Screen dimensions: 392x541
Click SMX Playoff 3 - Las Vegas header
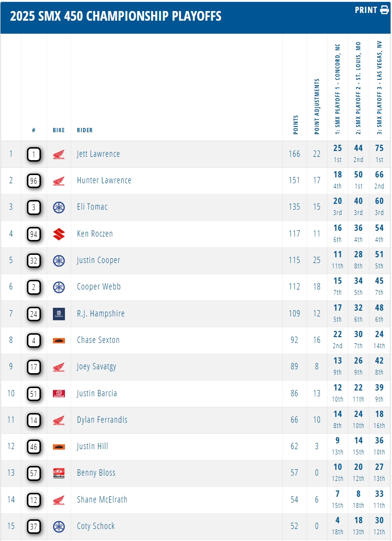(x=379, y=88)
